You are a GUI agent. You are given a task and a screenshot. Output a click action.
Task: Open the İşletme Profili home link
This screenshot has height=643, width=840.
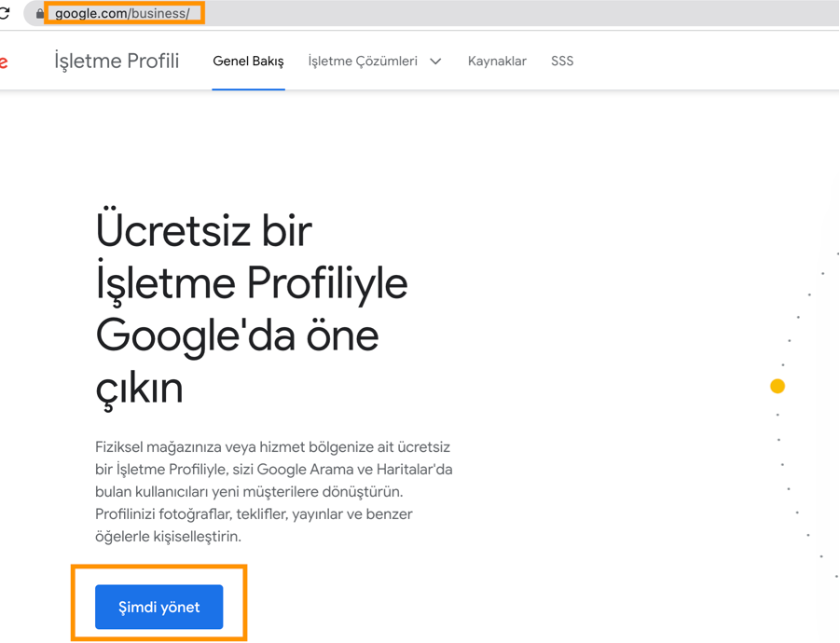(x=117, y=61)
